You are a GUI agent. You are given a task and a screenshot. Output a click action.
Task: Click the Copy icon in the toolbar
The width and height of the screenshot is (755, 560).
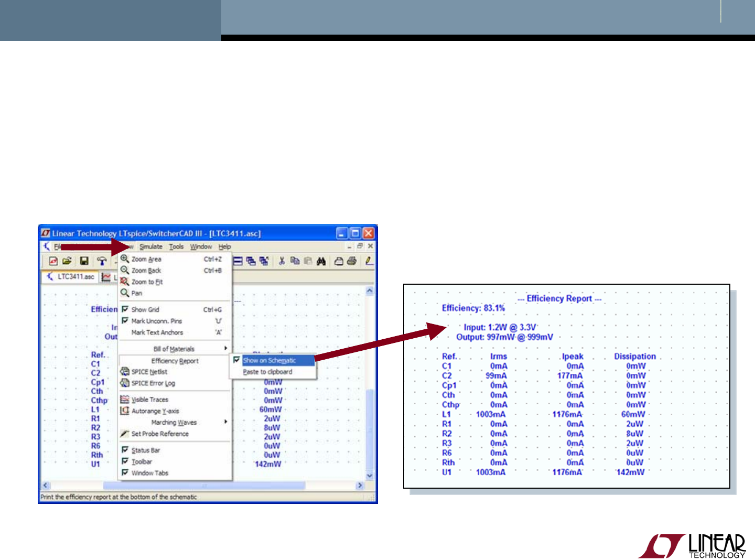295,261
